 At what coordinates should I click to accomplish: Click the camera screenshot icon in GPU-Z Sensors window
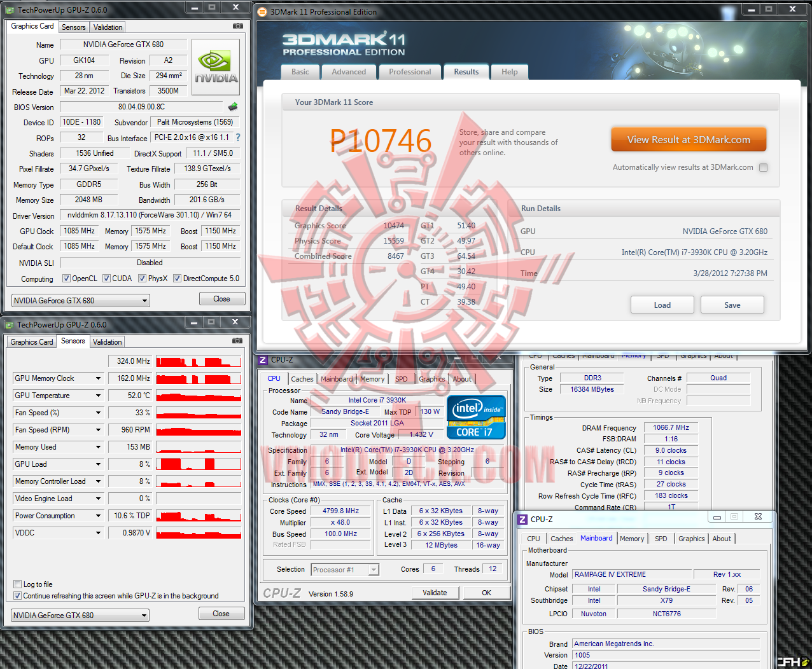pyautogui.click(x=237, y=341)
